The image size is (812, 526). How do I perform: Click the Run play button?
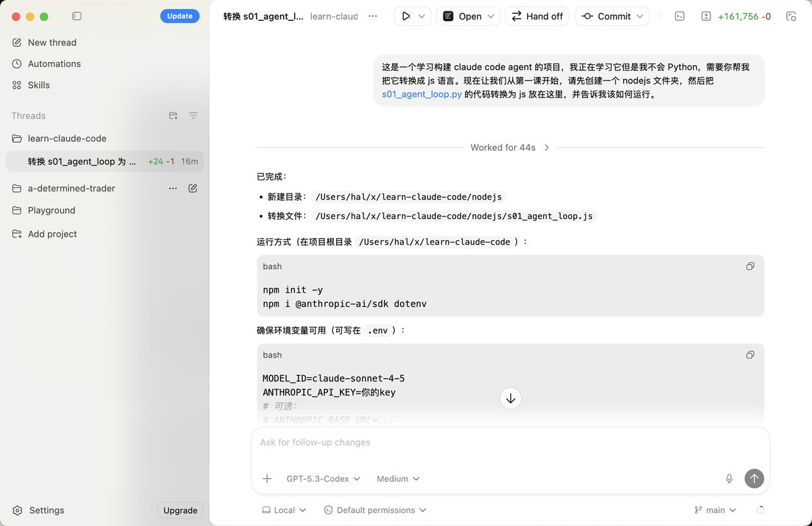406,16
